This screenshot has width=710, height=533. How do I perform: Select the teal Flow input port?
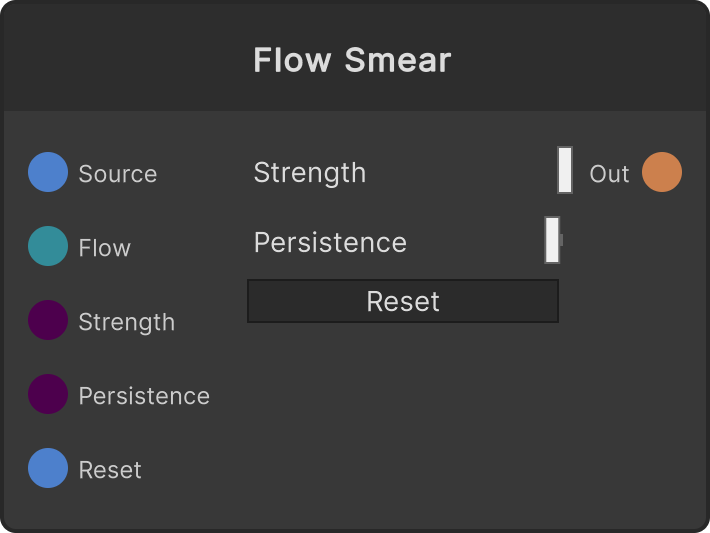[x=48, y=246]
